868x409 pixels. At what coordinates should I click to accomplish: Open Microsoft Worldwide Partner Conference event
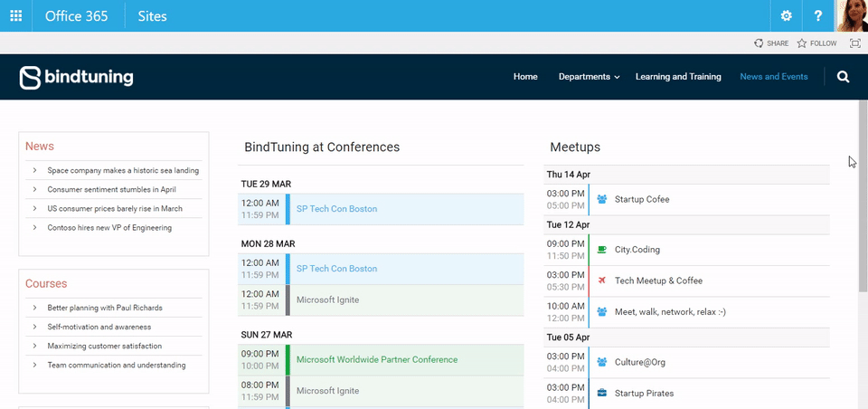(x=377, y=359)
